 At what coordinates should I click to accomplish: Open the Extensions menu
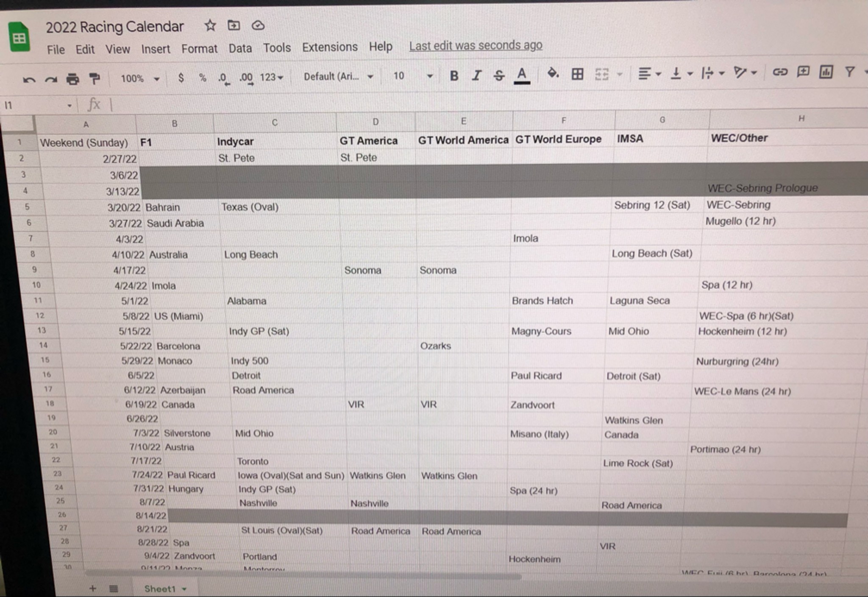point(330,47)
